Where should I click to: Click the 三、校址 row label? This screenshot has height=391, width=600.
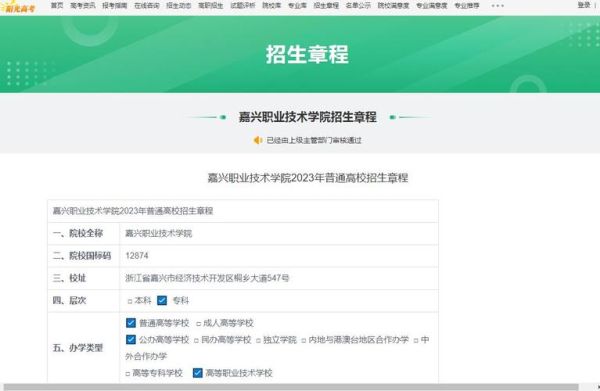coord(69,278)
